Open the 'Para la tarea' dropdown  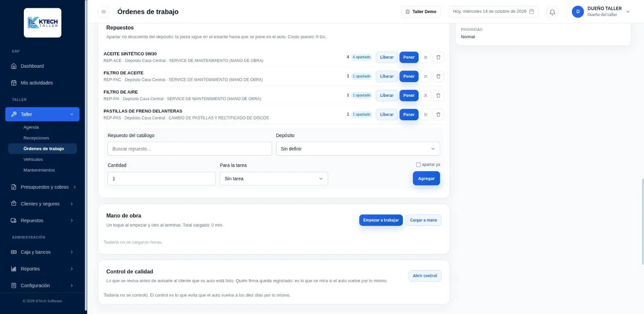(274, 179)
